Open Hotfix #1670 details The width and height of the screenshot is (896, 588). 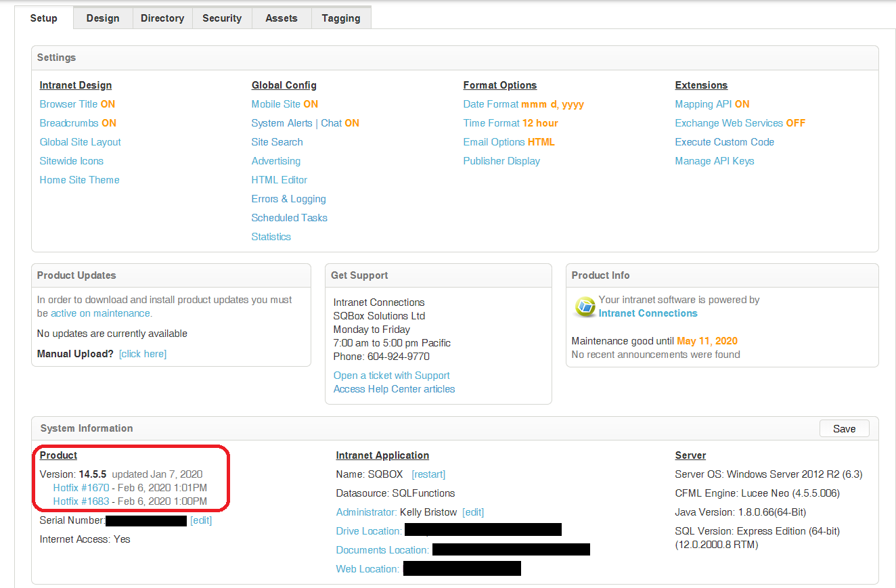81,488
